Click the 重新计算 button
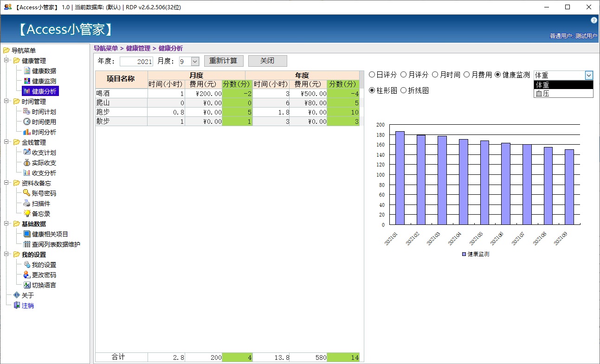The height and width of the screenshot is (364, 600). click(x=224, y=61)
